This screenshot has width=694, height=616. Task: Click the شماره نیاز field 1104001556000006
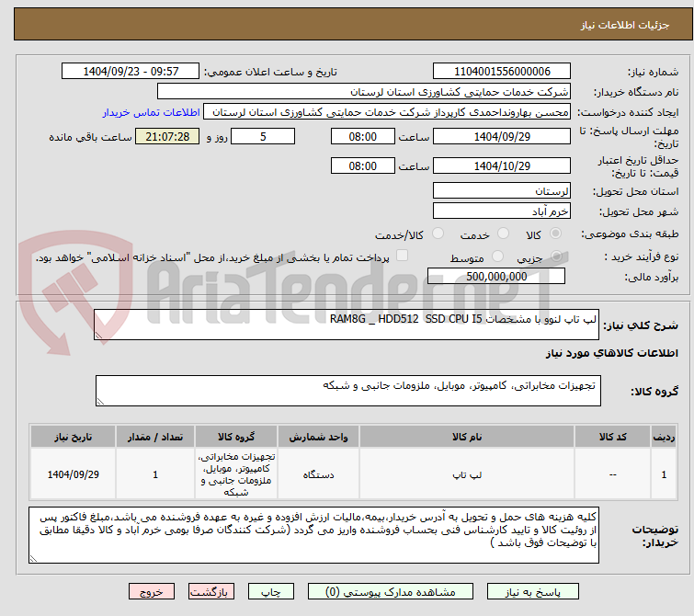click(x=502, y=72)
